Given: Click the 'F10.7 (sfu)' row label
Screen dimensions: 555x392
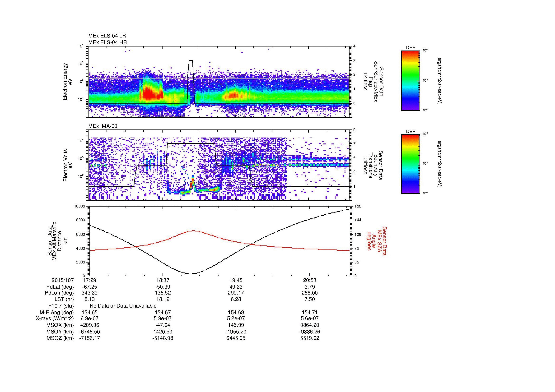Looking at the screenshot, I should [x=61, y=306].
